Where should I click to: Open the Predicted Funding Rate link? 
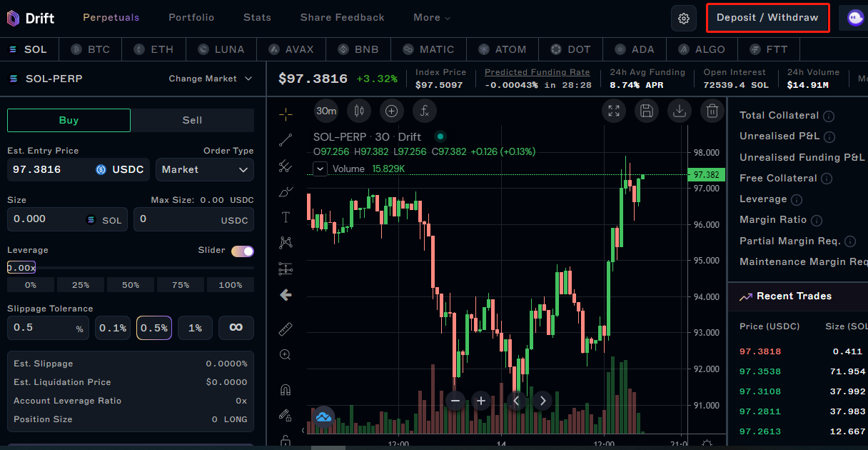coord(538,72)
